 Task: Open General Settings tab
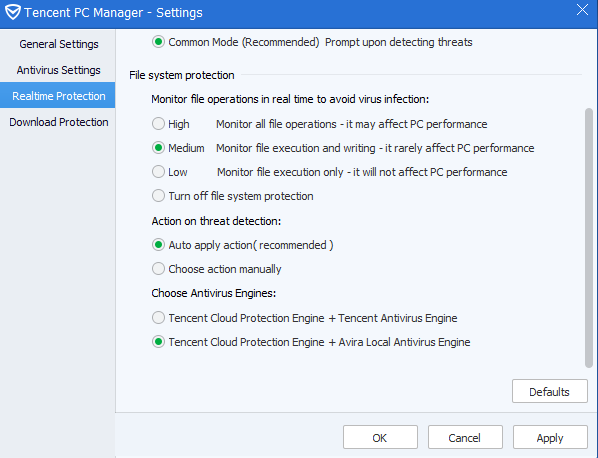59,44
